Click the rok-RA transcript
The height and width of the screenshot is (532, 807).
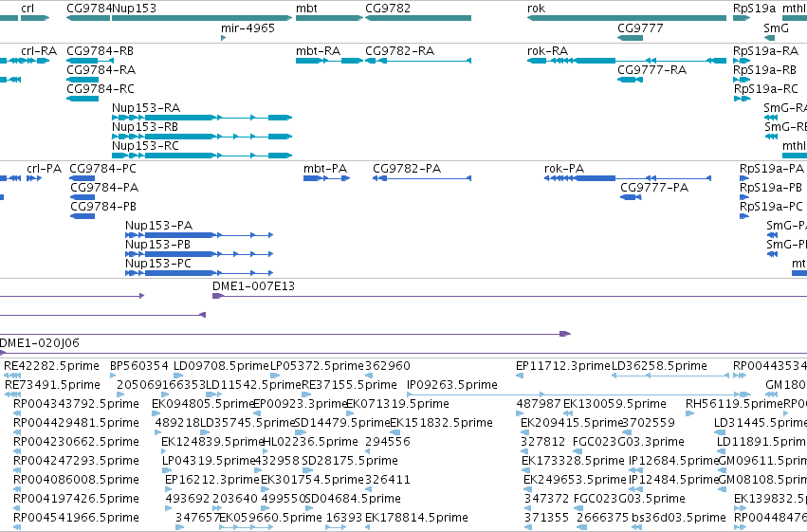(x=627, y=61)
